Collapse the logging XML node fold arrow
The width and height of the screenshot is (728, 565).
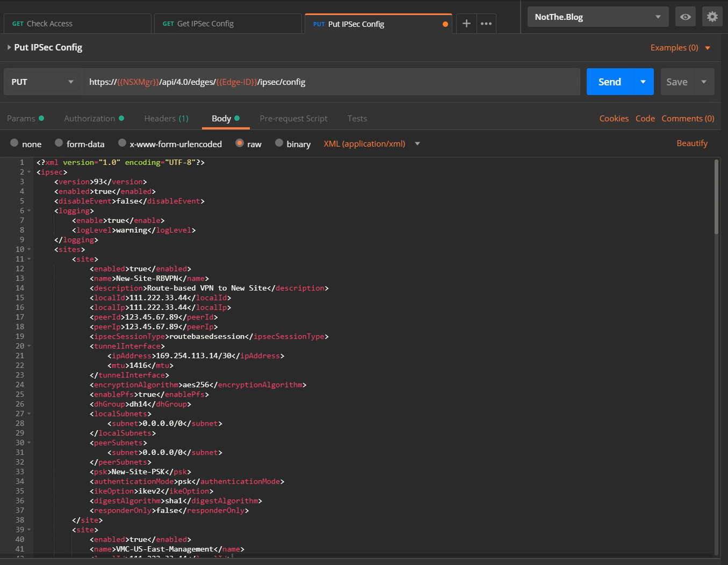pos(29,211)
